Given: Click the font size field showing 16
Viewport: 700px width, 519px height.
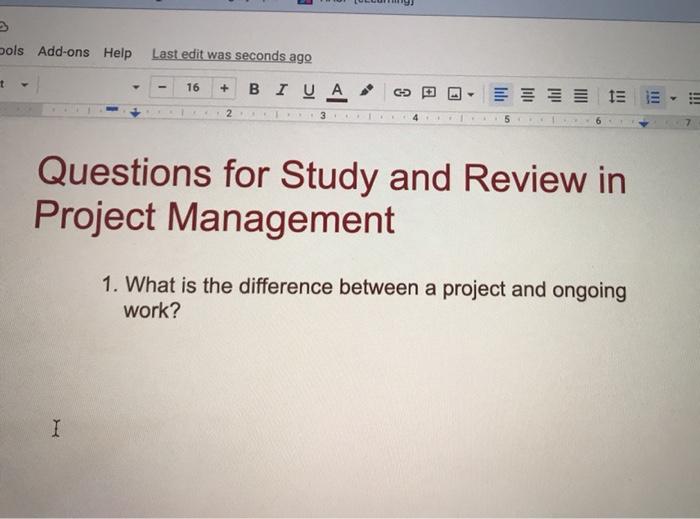Looking at the screenshot, I should point(192,88).
